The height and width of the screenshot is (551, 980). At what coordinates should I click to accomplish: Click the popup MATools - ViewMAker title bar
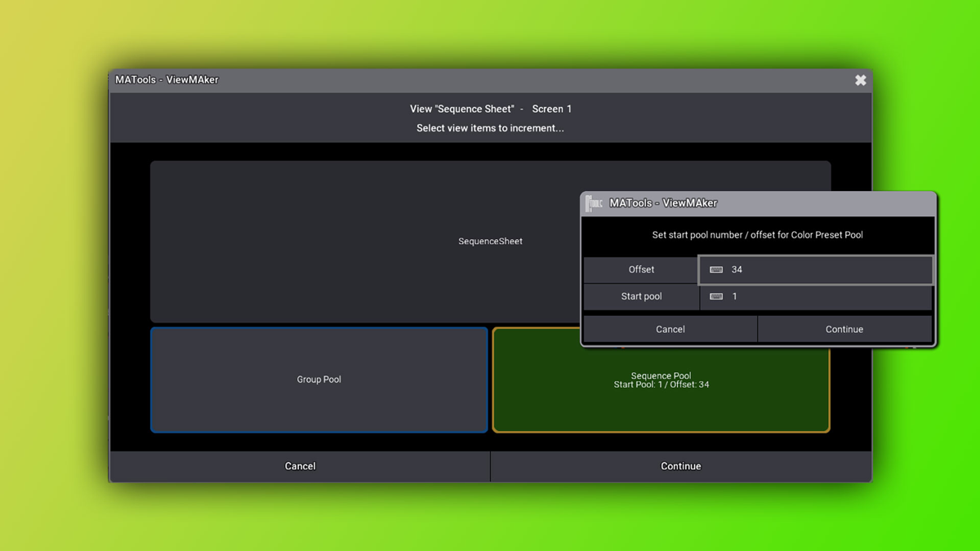[x=758, y=203]
